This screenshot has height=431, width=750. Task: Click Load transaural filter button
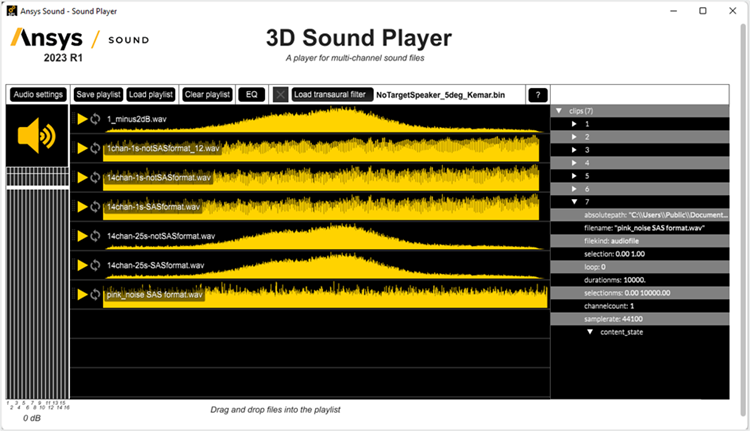pyautogui.click(x=330, y=95)
